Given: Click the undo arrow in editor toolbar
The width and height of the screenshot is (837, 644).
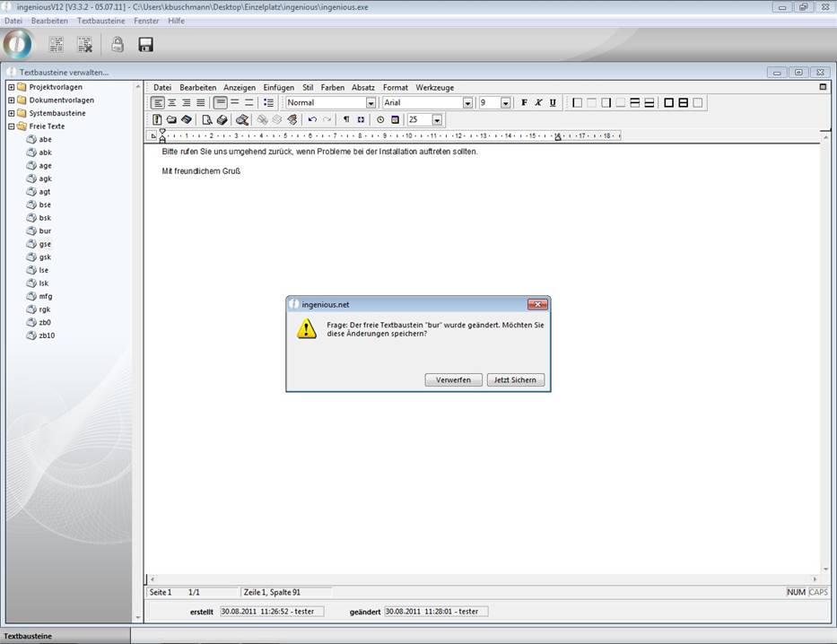Looking at the screenshot, I should 312,119.
